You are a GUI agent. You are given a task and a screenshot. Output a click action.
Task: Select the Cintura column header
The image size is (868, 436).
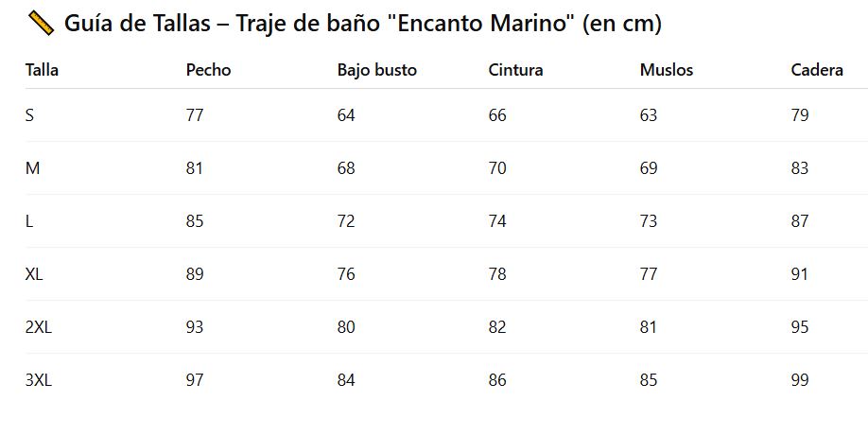coord(515,70)
